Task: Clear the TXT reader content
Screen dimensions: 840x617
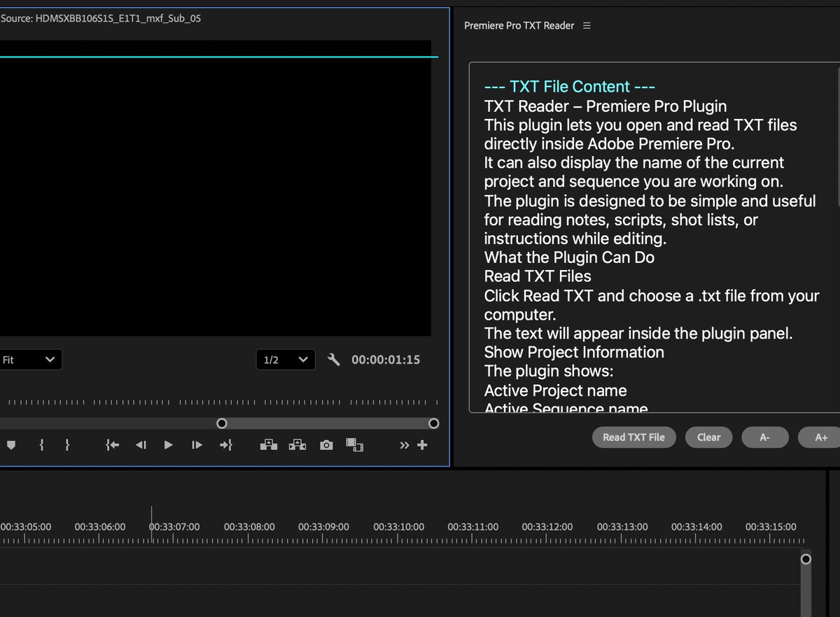Action: click(x=708, y=437)
